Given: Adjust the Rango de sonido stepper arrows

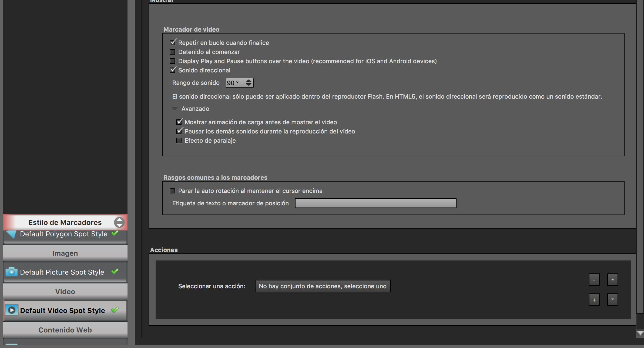Looking at the screenshot, I should click(x=249, y=83).
